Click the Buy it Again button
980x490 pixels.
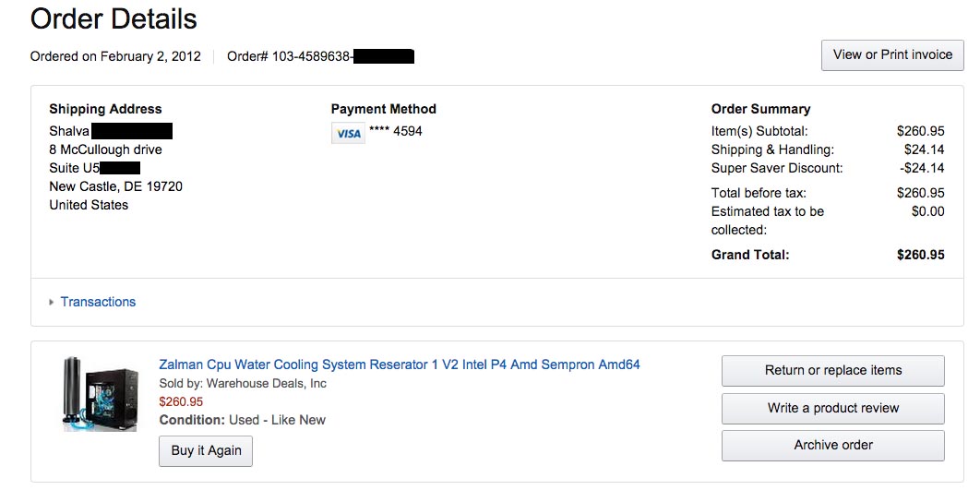click(206, 451)
